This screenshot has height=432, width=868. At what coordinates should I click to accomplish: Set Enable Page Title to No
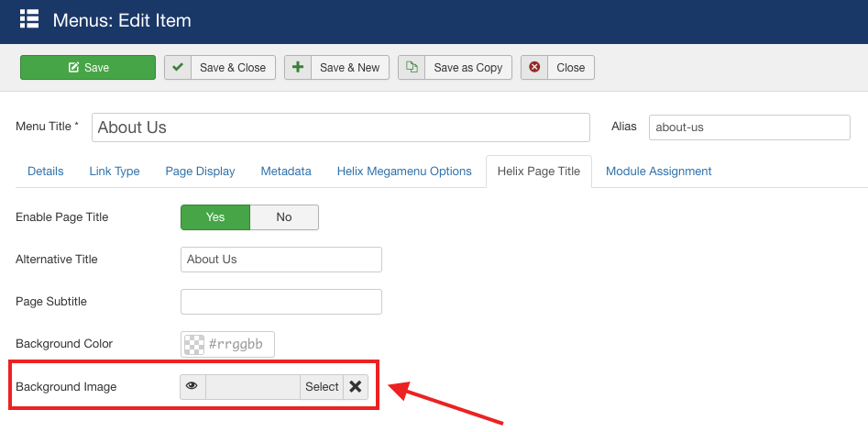(284, 217)
